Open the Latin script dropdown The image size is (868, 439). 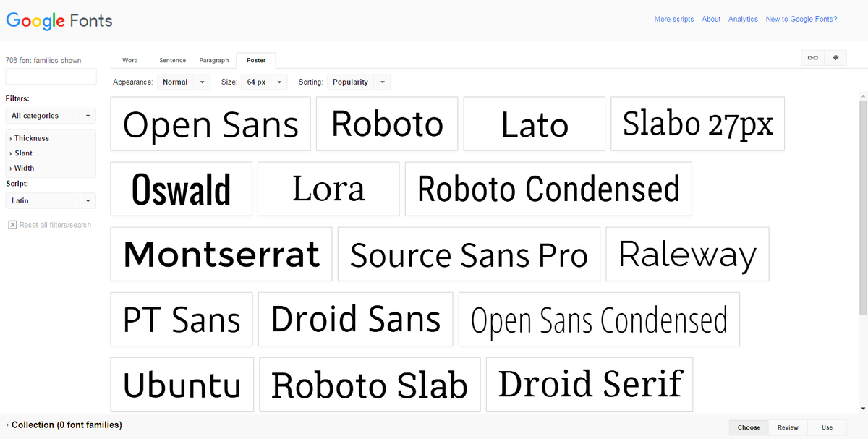(51, 200)
